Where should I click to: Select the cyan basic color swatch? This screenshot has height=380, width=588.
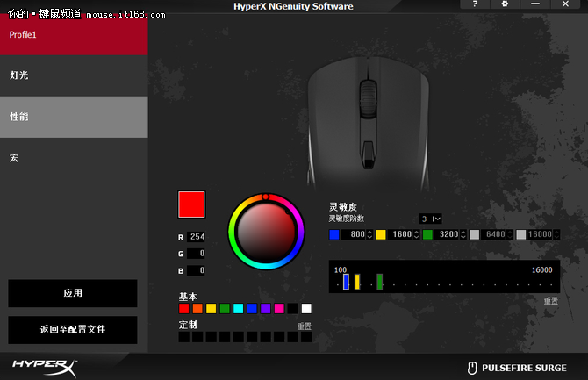point(239,308)
